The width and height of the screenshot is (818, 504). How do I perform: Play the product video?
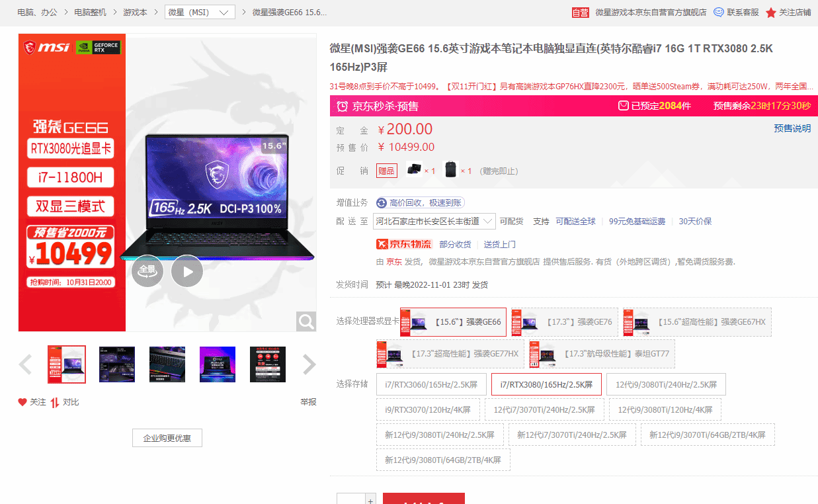(x=187, y=271)
